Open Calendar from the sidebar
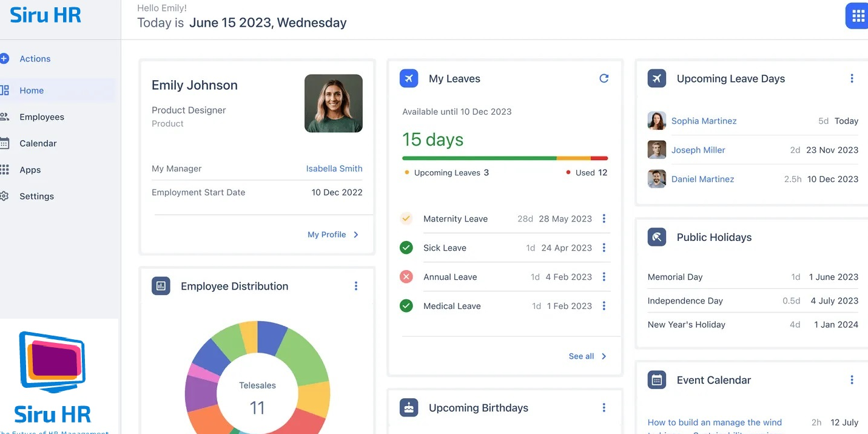Screen dimensions: 868x434 pyautogui.click(x=38, y=143)
